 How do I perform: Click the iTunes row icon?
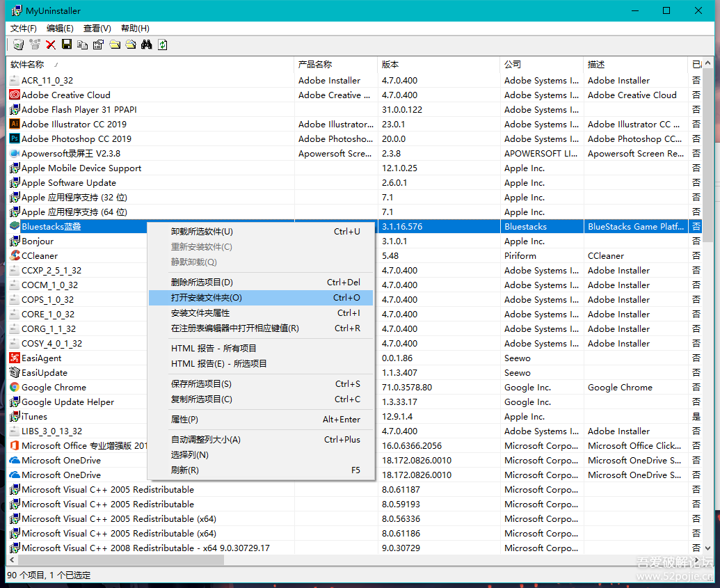click(15, 416)
